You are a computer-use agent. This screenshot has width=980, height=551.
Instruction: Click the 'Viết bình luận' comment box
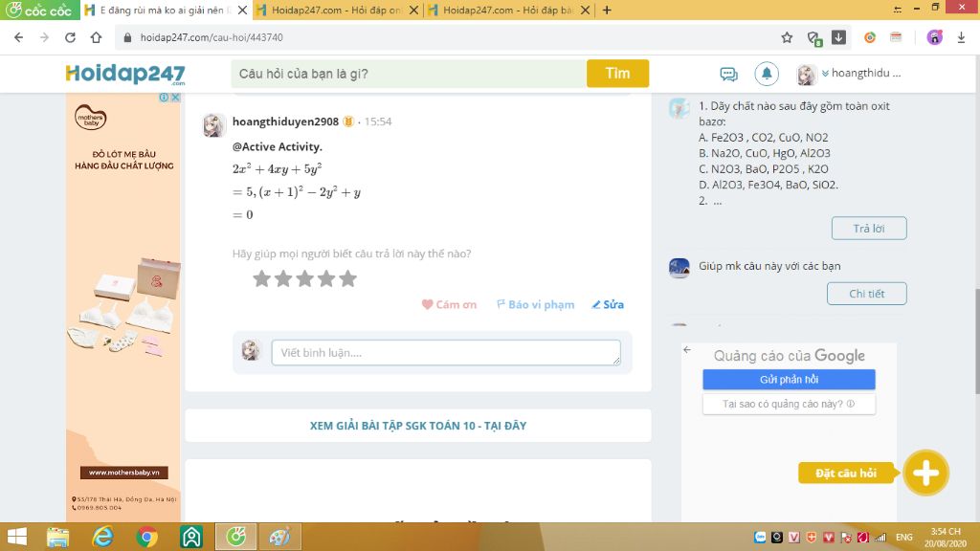tap(446, 352)
